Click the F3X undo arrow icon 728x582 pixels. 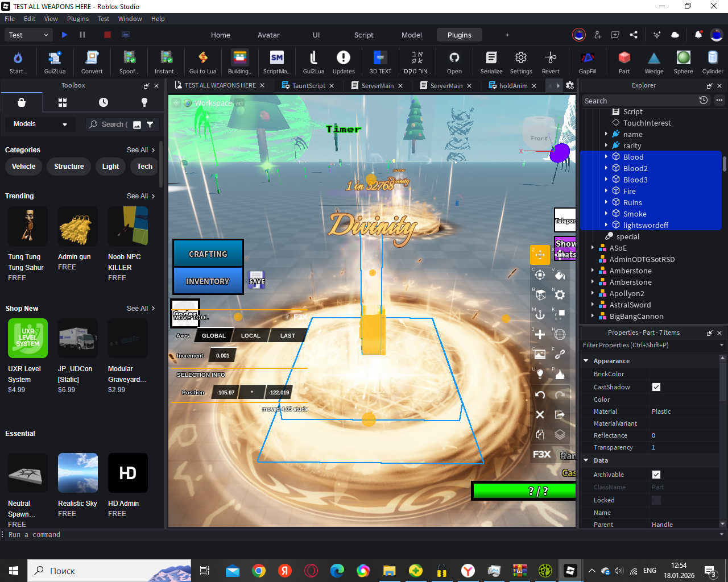coord(540,394)
